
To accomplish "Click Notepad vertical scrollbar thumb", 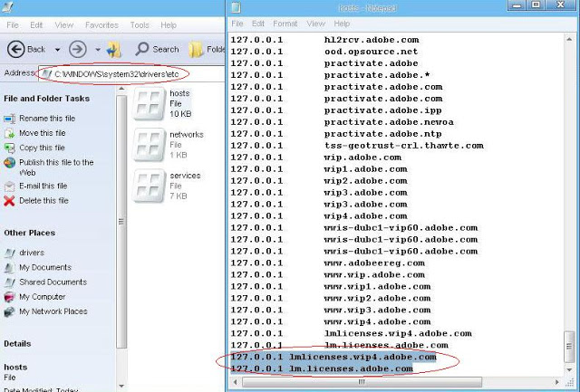I will [x=569, y=347].
